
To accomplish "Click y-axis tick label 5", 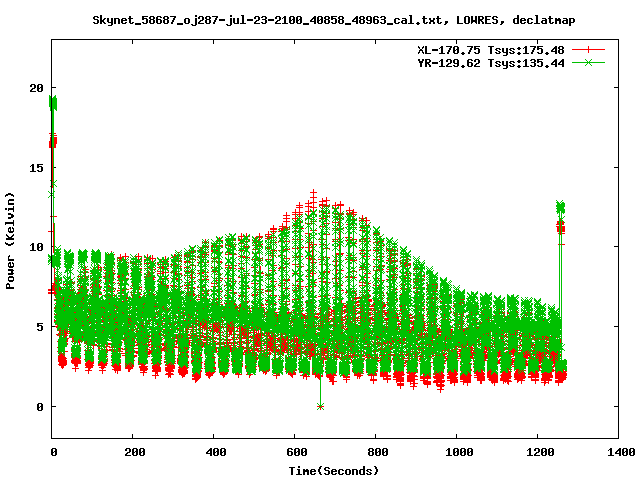I will (x=40, y=327).
